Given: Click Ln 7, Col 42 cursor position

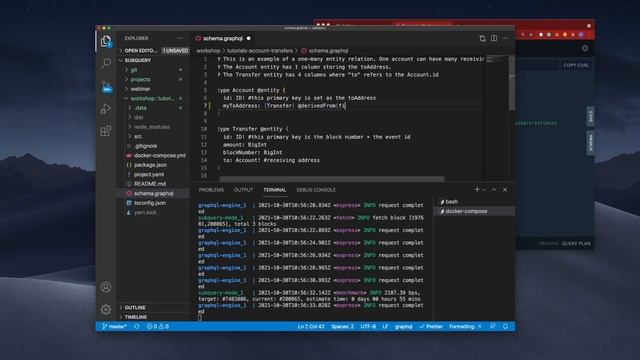Looking at the screenshot, I should [x=311, y=327].
